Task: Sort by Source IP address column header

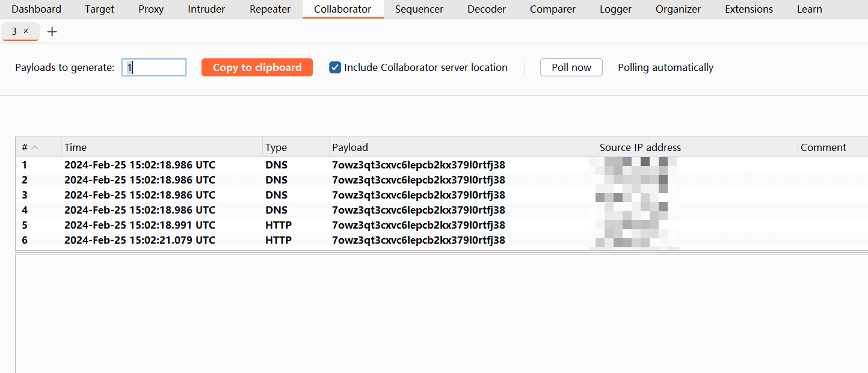Action: (x=640, y=147)
